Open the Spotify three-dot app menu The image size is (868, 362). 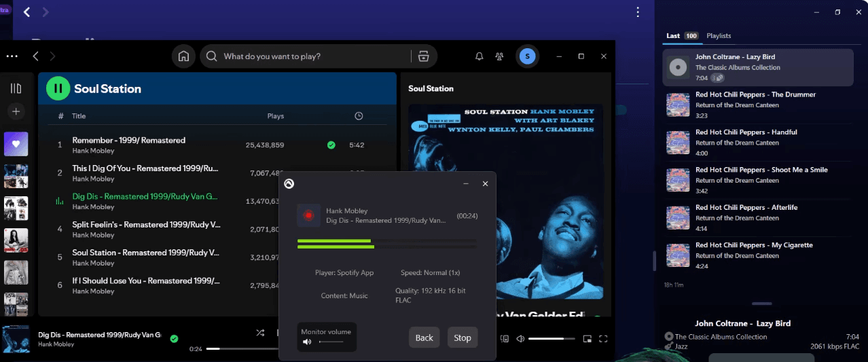point(12,56)
